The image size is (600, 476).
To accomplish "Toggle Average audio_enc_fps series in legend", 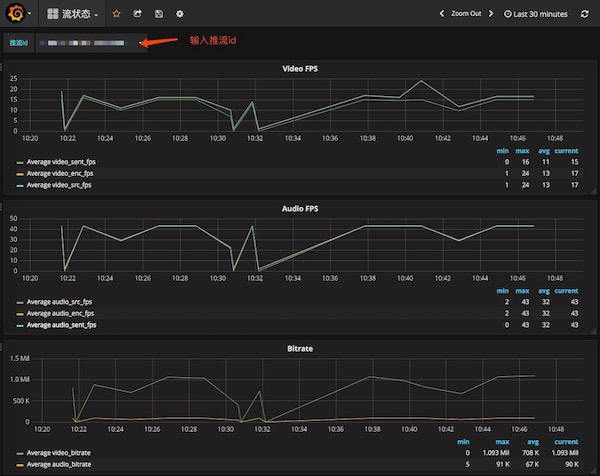I will pos(60,313).
